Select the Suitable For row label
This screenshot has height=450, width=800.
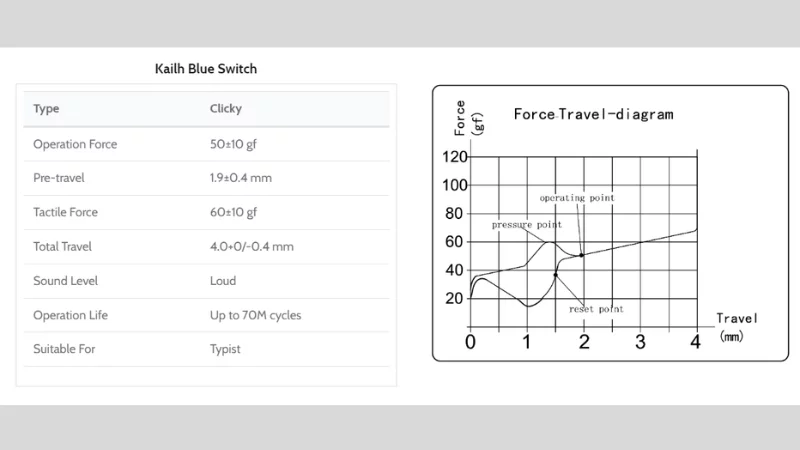[64, 349]
